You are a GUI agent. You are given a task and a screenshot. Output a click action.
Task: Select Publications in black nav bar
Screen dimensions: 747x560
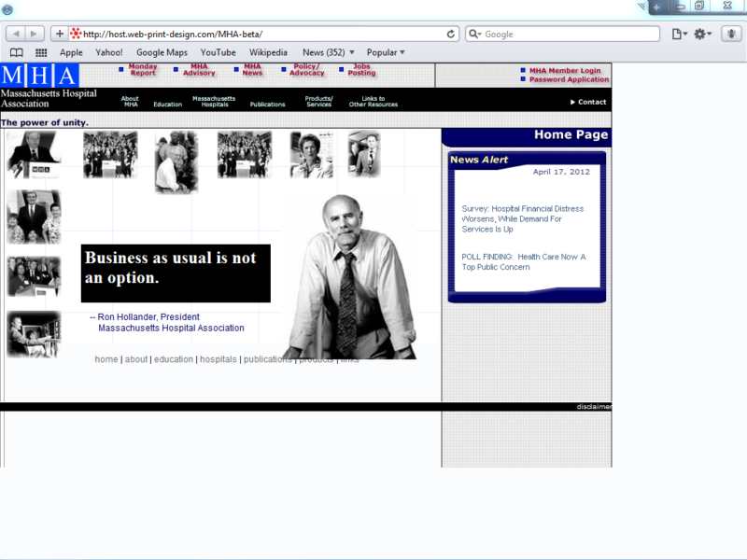pos(267,105)
